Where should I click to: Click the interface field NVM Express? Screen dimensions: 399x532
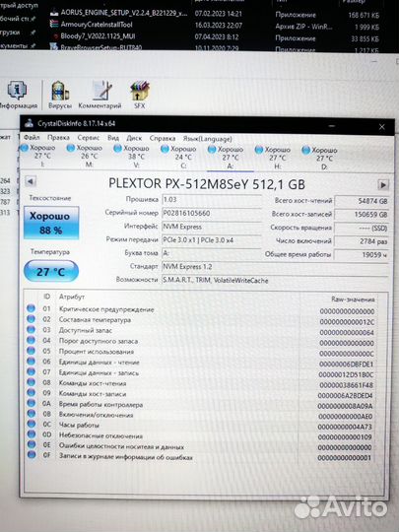[212, 227]
